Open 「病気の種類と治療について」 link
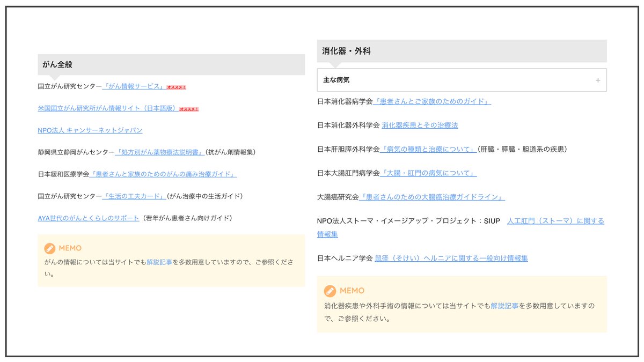644x362 pixels. tap(428, 149)
